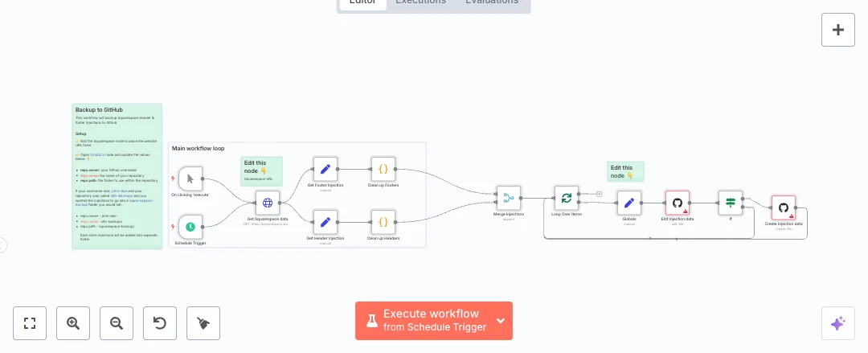Open the Get Squarespace data HTTP node
This screenshot has height=353, width=868.
(x=268, y=203)
